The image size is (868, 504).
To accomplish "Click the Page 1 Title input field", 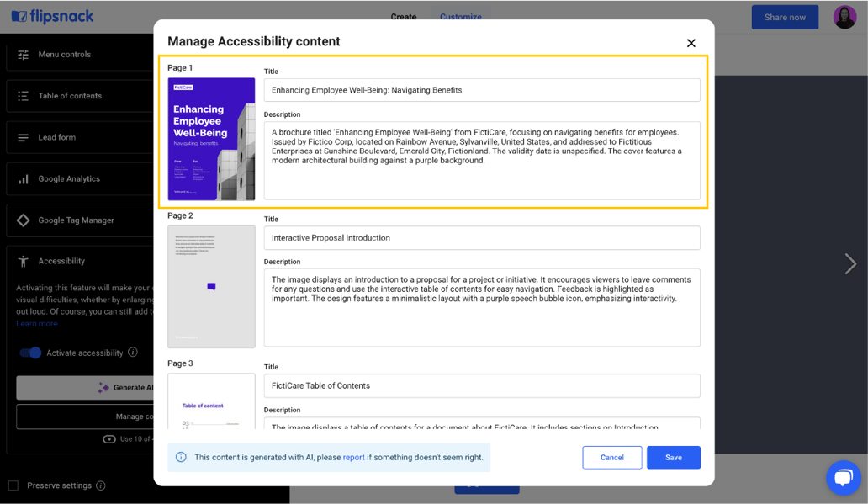I will pyautogui.click(x=481, y=90).
